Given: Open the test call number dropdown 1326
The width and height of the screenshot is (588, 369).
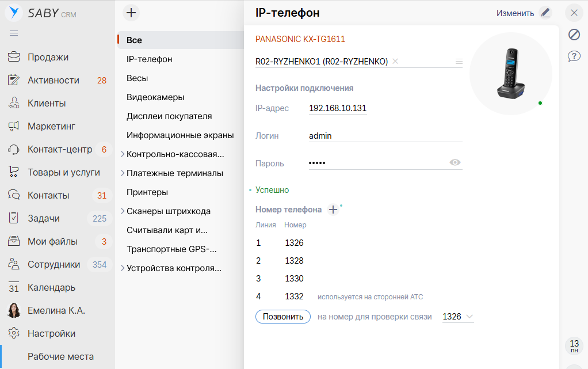Looking at the screenshot, I should (458, 317).
